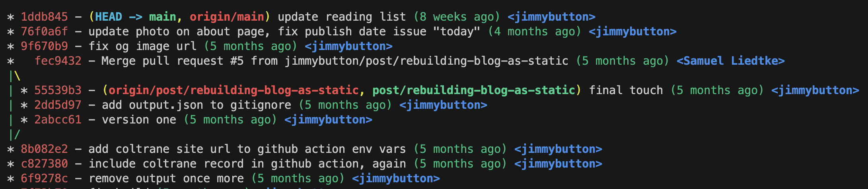This screenshot has height=189, width=868.
Task: Click the green main branch label
Action: [163, 17]
